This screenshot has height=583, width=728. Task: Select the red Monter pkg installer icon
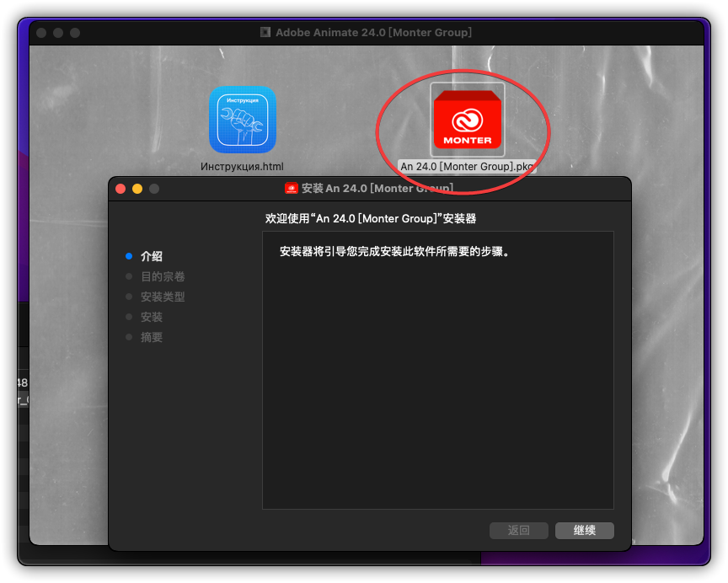click(468, 120)
